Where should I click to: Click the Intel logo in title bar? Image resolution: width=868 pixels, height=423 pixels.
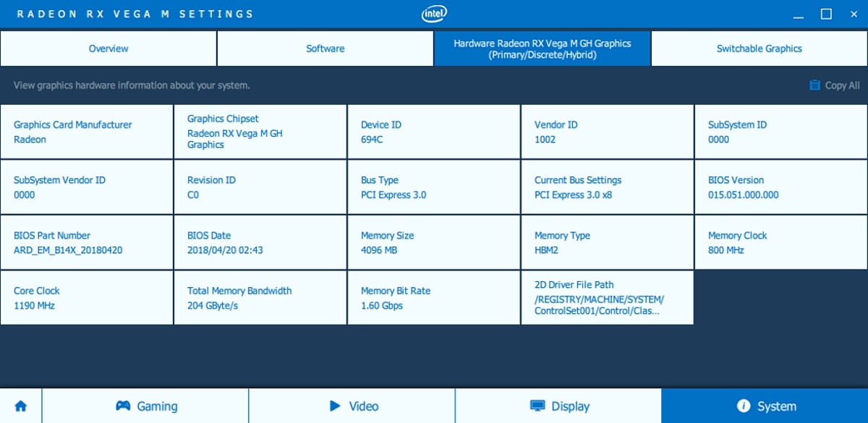[x=434, y=13]
